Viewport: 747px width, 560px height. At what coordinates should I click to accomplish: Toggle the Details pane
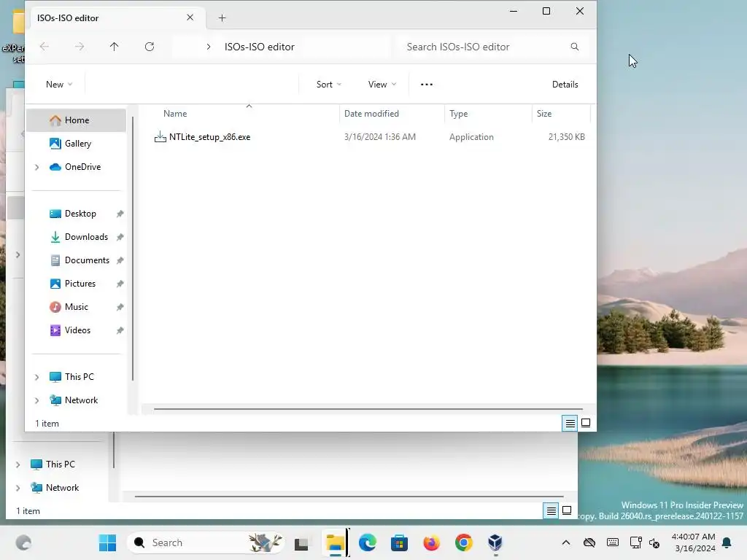tap(565, 85)
